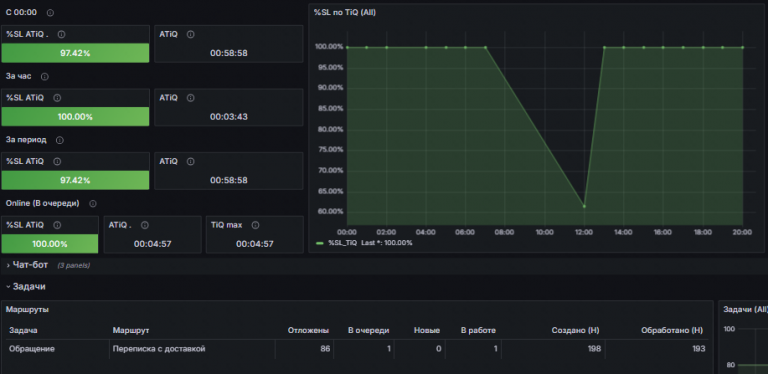The image size is (768, 374).
Task: Click info icon beside За час heading
Action: 45,77
